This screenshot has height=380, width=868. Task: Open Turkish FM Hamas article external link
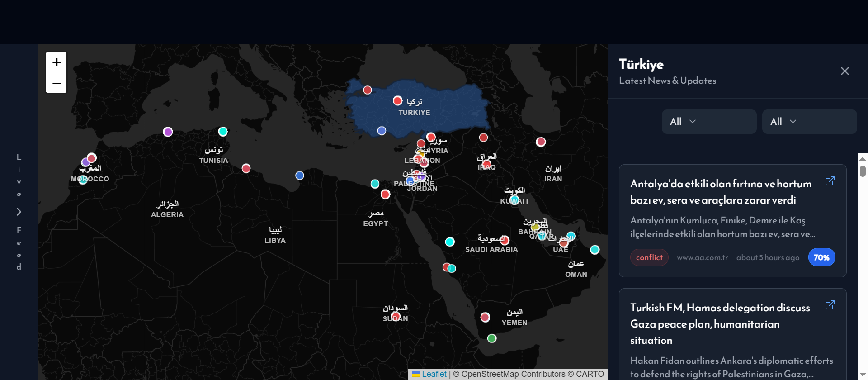[830, 305]
